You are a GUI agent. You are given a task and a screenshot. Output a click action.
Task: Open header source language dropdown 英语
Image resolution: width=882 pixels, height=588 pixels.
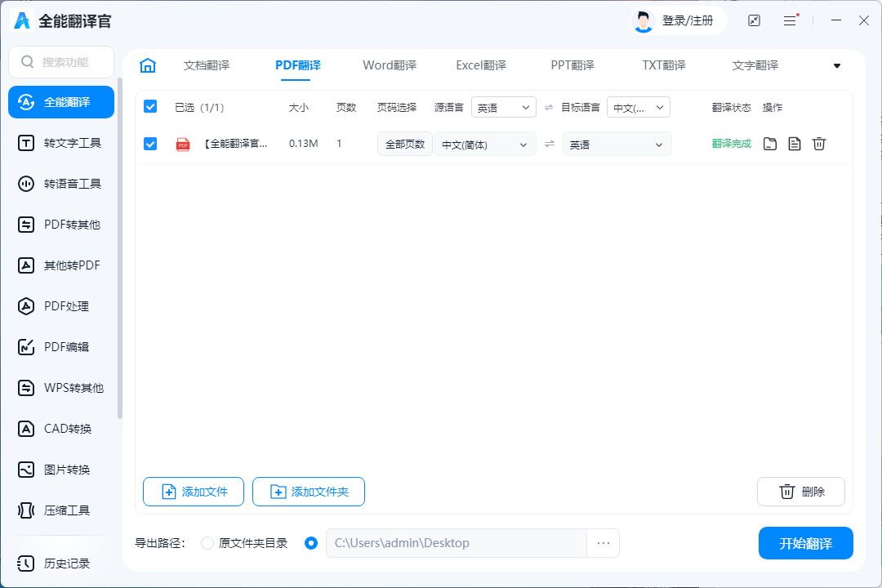tap(503, 107)
